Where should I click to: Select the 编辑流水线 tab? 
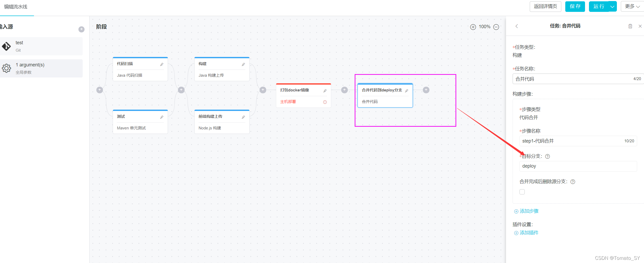click(x=16, y=7)
